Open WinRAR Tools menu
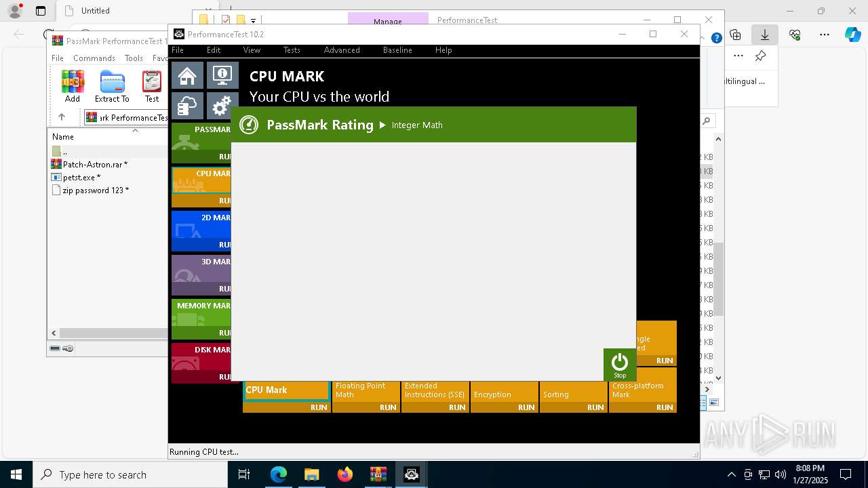The width and height of the screenshot is (868, 488). pyautogui.click(x=134, y=58)
